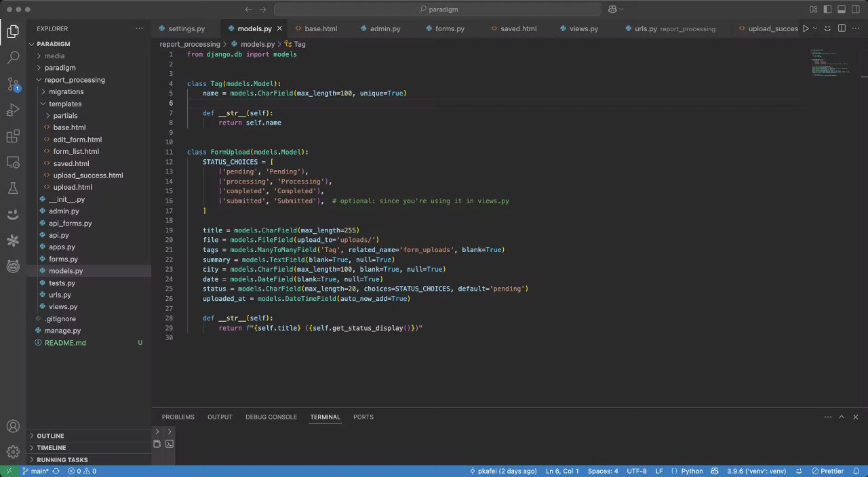Open the Manage gear icon

point(13,452)
